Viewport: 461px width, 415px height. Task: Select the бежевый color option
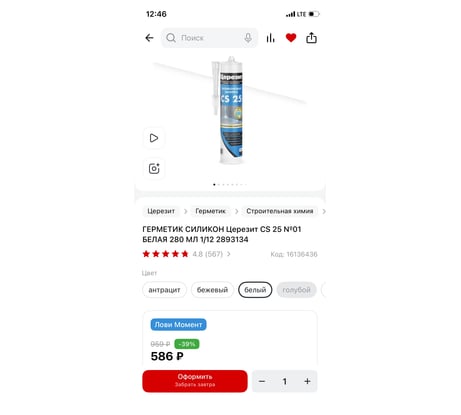click(x=212, y=290)
